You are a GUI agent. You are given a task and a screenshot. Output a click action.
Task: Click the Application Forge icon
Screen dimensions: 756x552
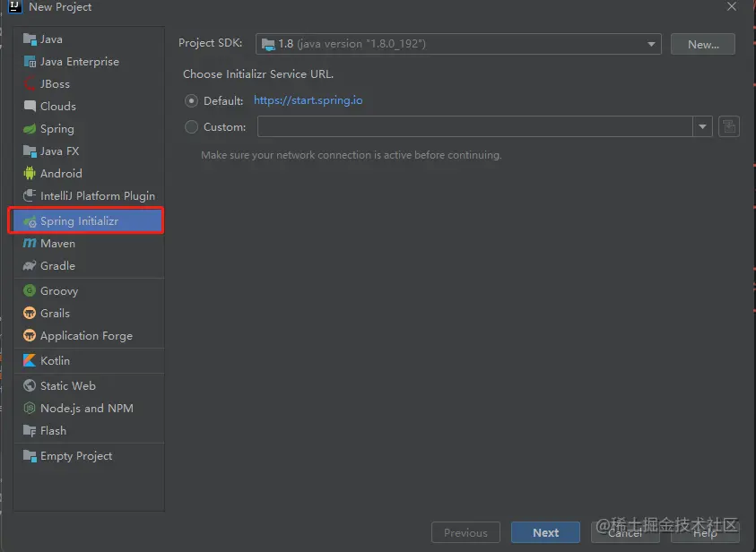pyautogui.click(x=30, y=335)
